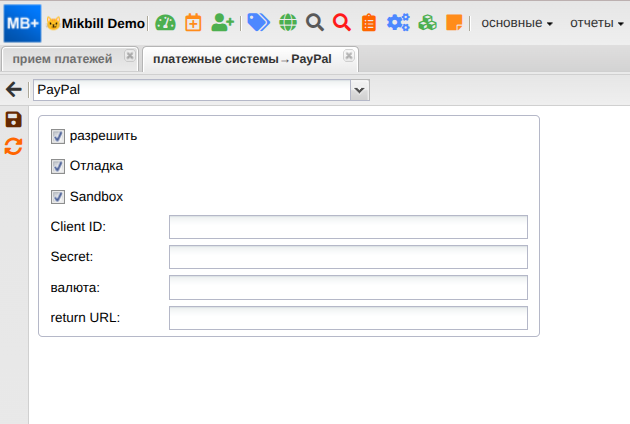Click the green globe icon
Viewport: 630px width, 424px height.
pos(288,23)
